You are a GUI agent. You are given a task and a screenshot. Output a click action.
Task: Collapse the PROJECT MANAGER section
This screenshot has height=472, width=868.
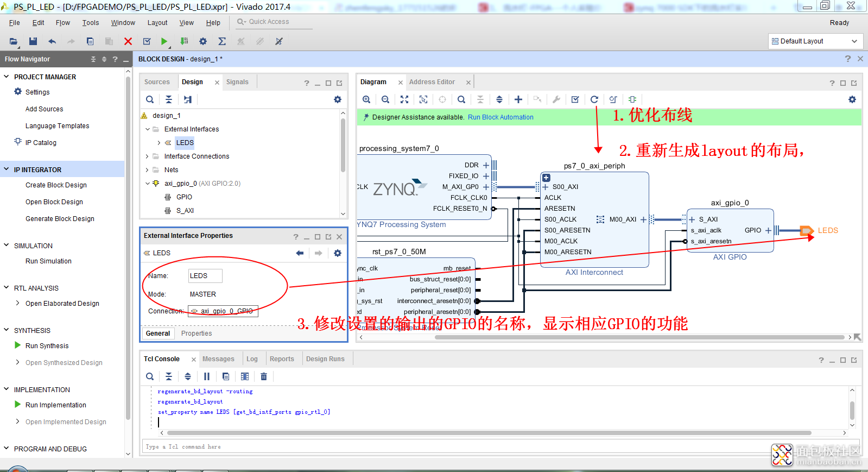(x=7, y=77)
